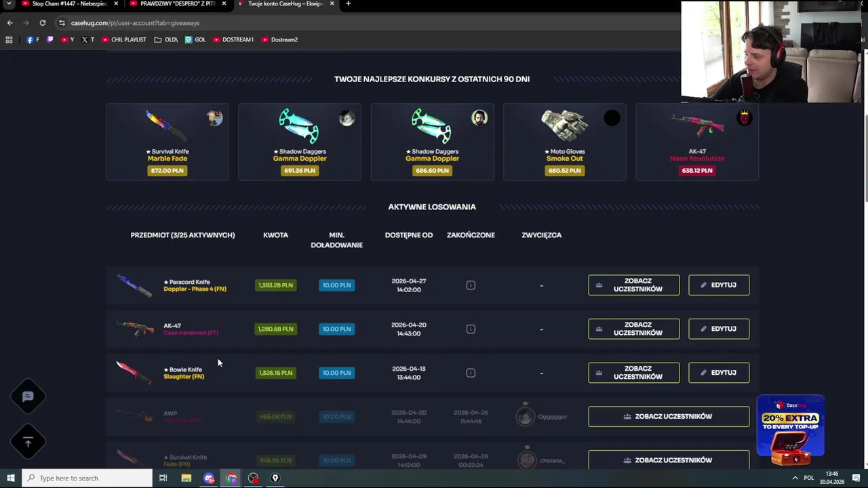Image resolution: width=868 pixels, height=488 pixels.
Task: Close the Stop Cham #1447 tab
Action: (116, 4)
